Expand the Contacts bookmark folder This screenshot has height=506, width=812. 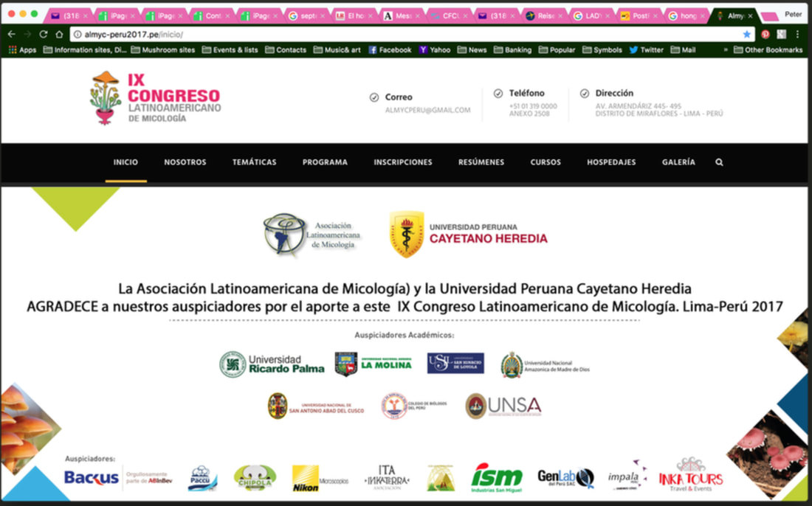pos(286,49)
